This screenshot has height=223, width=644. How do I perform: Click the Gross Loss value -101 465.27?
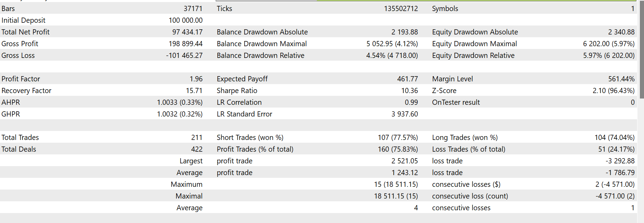pyautogui.click(x=184, y=55)
